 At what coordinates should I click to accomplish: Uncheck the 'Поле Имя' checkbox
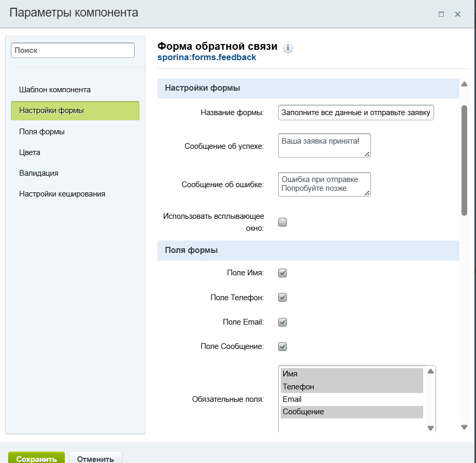point(282,273)
